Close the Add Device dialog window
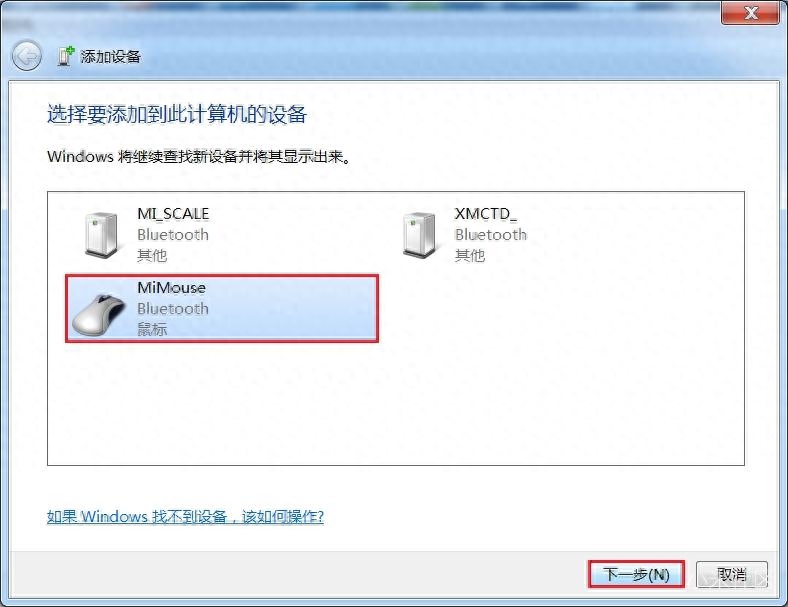 (x=750, y=13)
